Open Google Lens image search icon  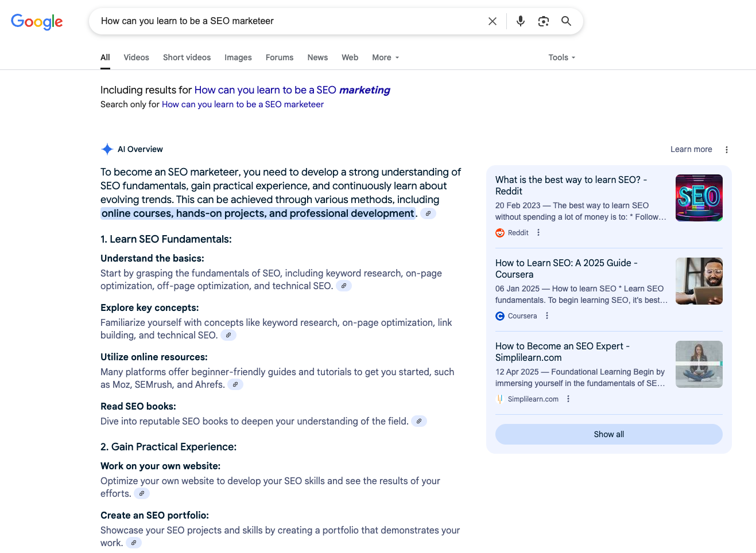pyautogui.click(x=543, y=21)
